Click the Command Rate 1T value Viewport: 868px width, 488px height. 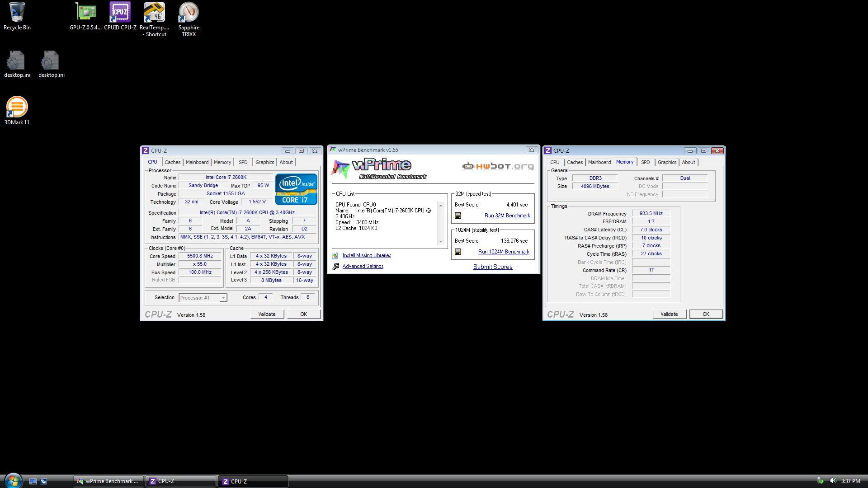[x=651, y=270]
